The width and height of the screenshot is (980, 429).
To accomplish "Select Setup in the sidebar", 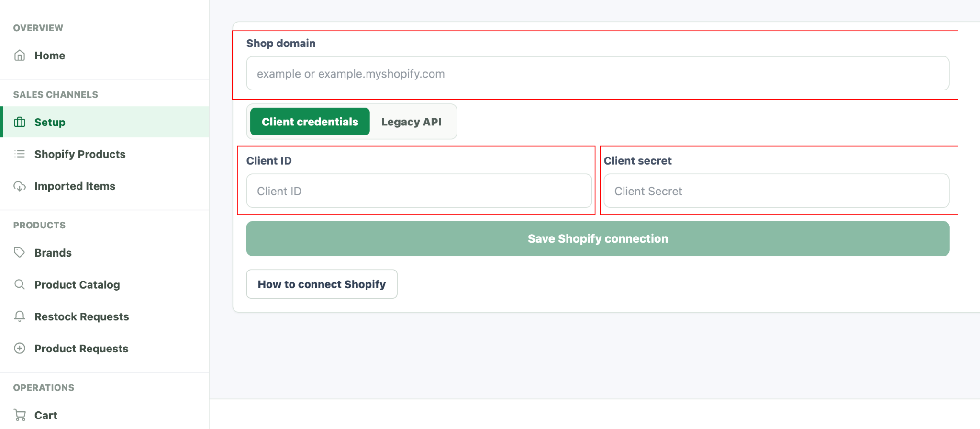I will tap(104, 122).
